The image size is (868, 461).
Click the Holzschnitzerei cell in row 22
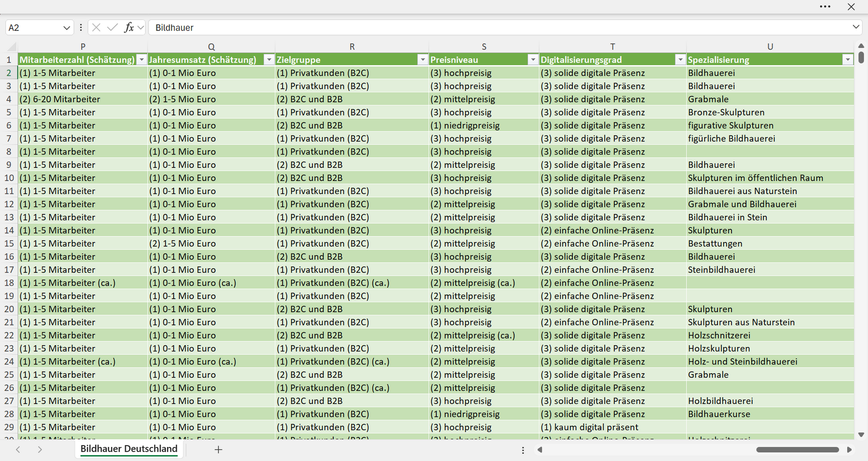tap(770, 335)
